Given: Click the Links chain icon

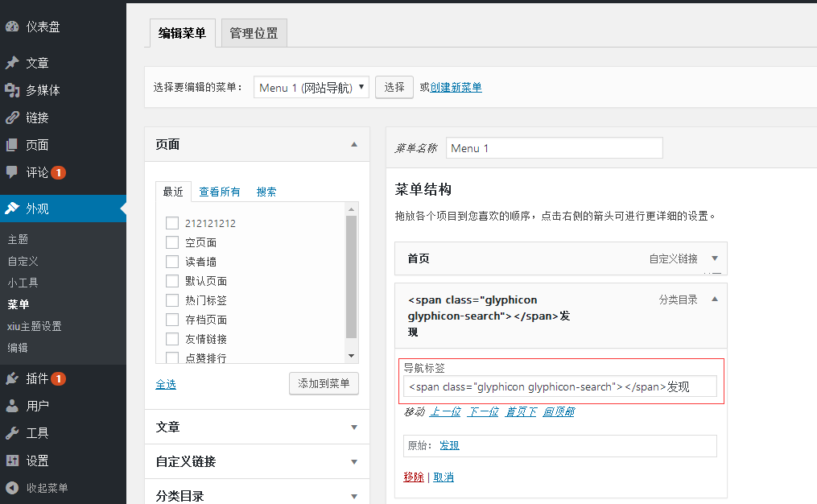Looking at the screenshot, I should click(x=12, y=118).
